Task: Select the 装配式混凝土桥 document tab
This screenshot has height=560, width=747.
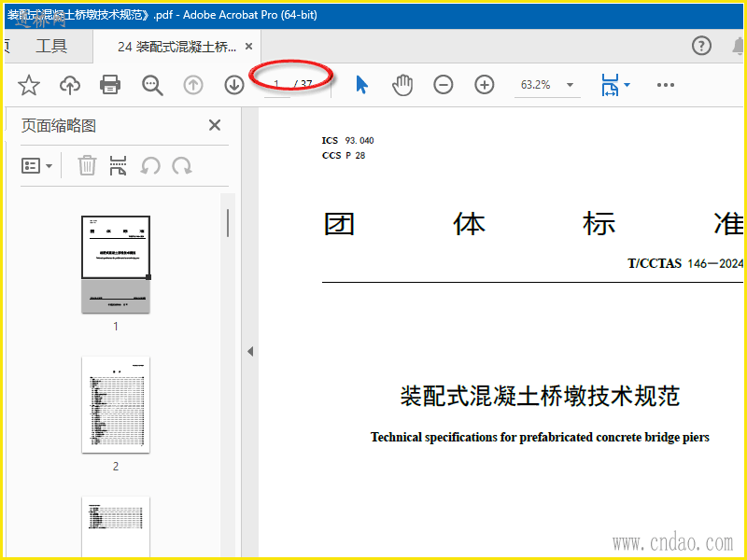Action: [x=176, y=46]
